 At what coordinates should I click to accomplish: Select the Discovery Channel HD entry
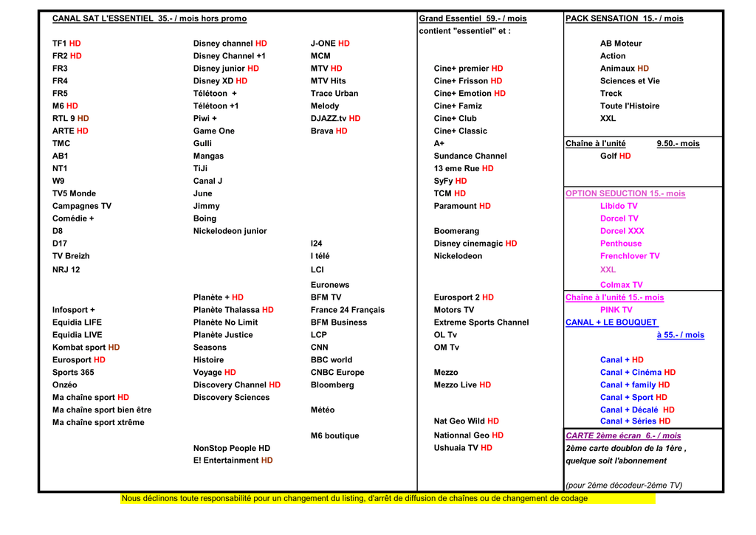click(236, 385)
